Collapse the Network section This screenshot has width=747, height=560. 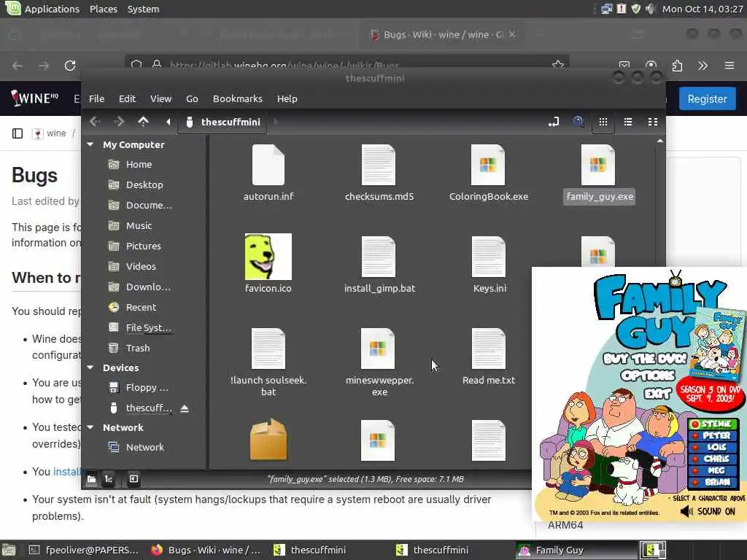90,427
